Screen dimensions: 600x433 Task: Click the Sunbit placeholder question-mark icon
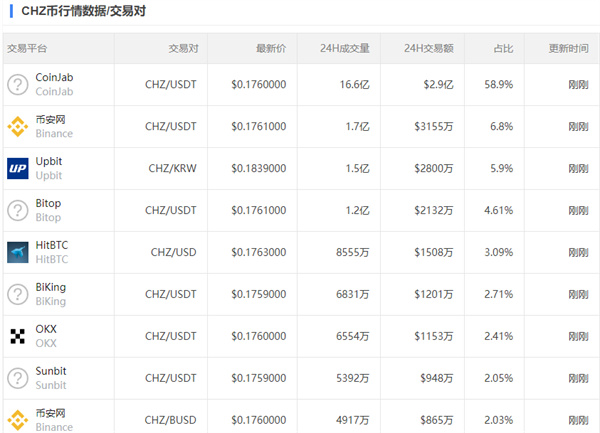[x=18, y=378]
